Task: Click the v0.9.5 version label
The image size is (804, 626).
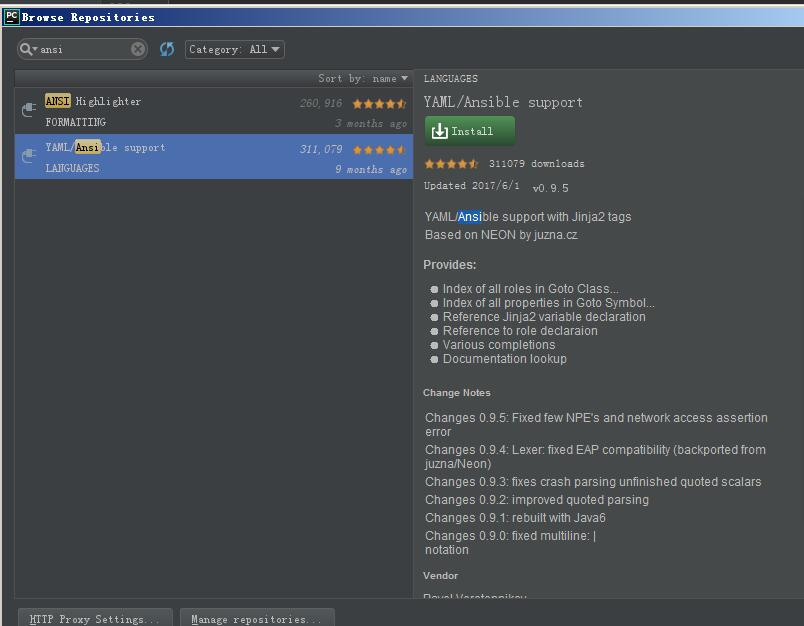Action: [551, 188]
